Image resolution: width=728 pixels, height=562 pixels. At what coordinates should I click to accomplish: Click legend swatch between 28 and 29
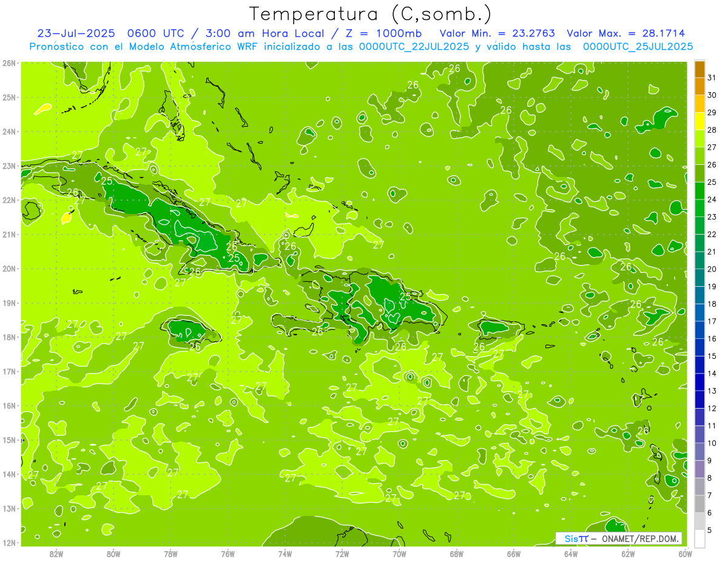(x=699, y=121)
